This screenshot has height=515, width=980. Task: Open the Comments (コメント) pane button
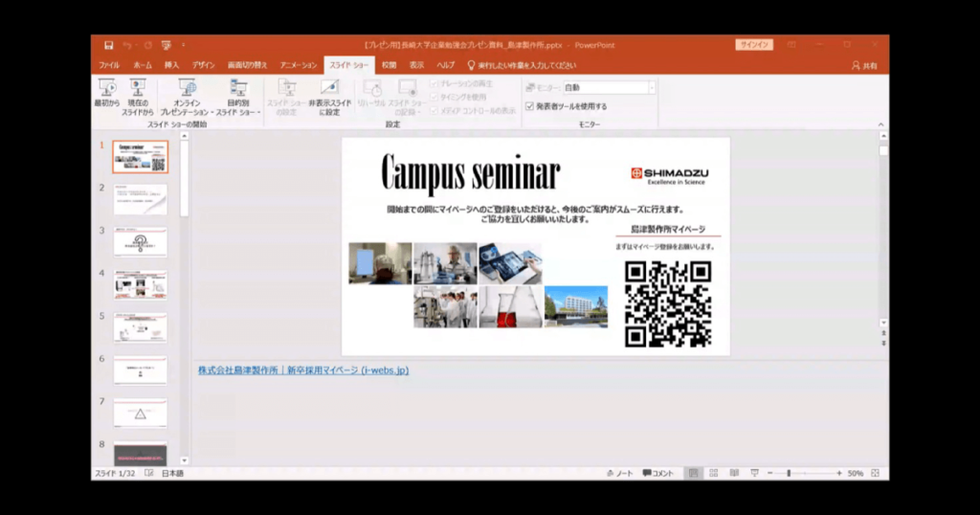(x=658, y=473)
